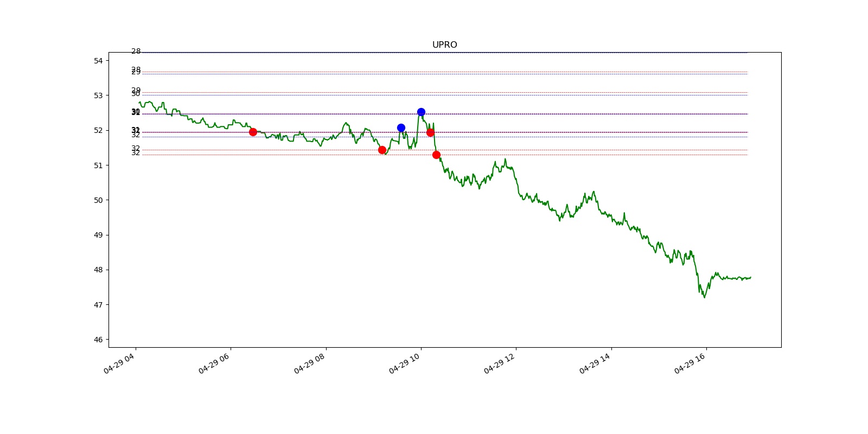Select the lowest red marker near 51.3
This screenshot has height=434, width=868.
click(x=436, y=155)
